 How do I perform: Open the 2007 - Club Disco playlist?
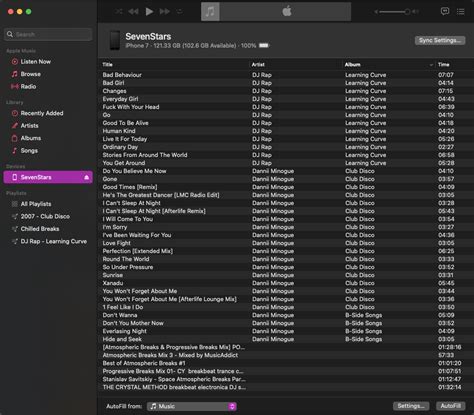[x=45, y=216]
